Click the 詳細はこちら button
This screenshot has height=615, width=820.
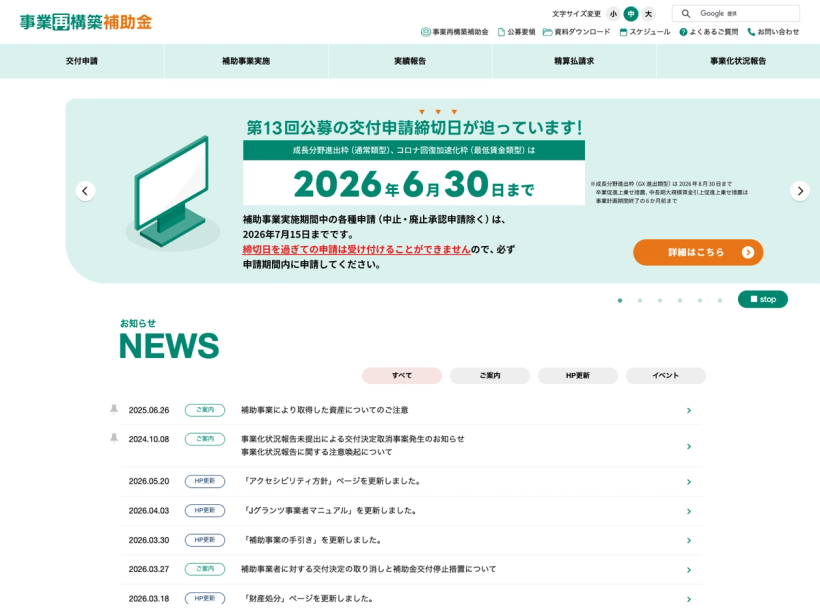698,253
